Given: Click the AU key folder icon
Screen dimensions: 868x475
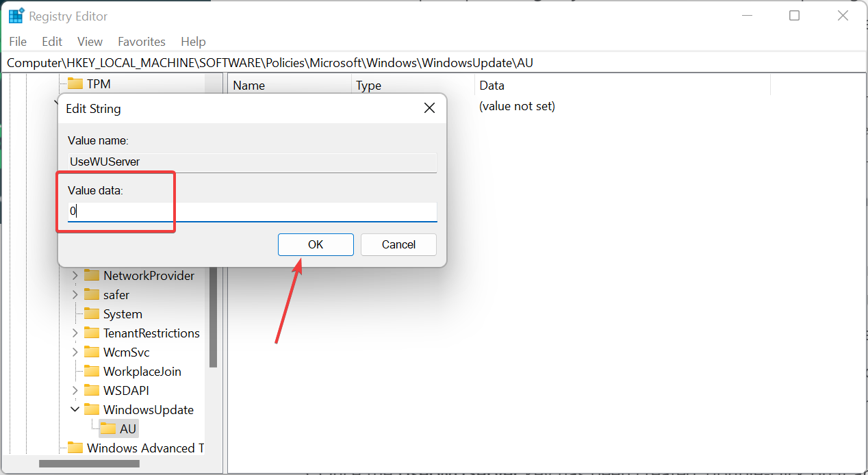Looking at the screenshot, I should click(x=108, y=428).
